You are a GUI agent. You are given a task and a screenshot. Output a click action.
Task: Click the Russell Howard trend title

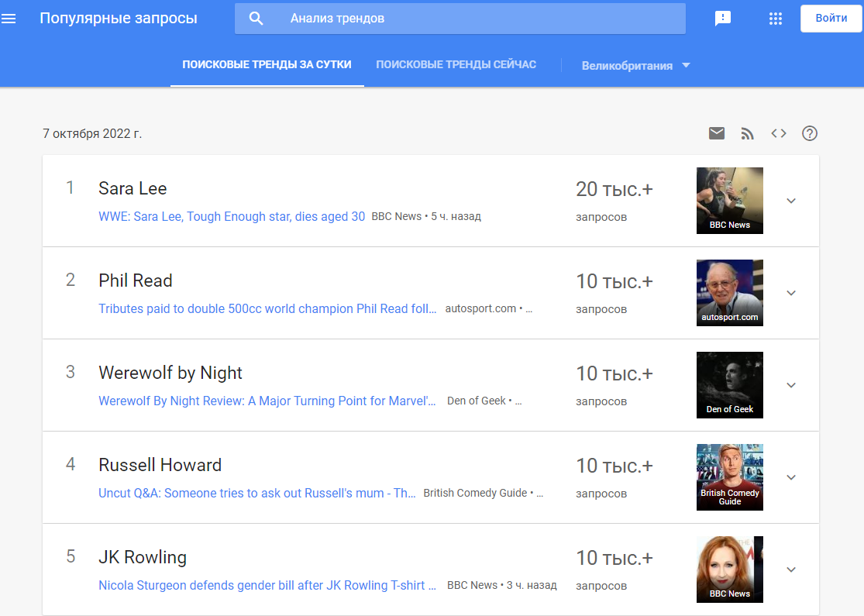point(160,465)
